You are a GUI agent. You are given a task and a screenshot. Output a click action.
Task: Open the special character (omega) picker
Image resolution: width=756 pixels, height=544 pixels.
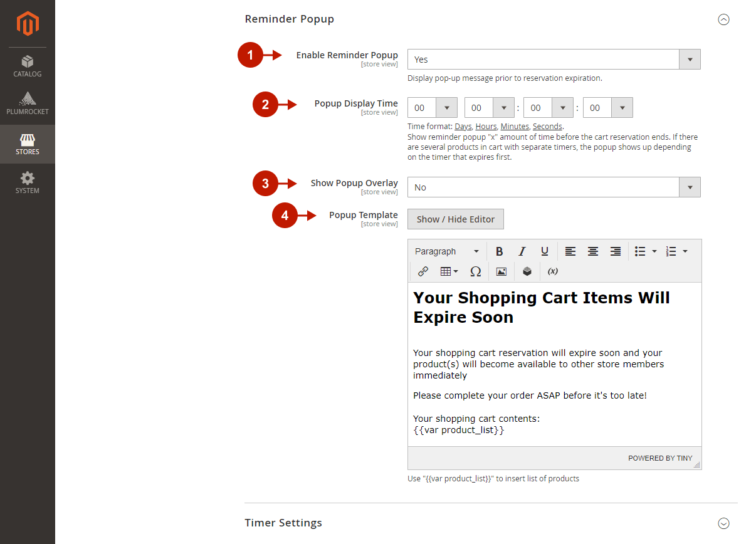(475, 271)
